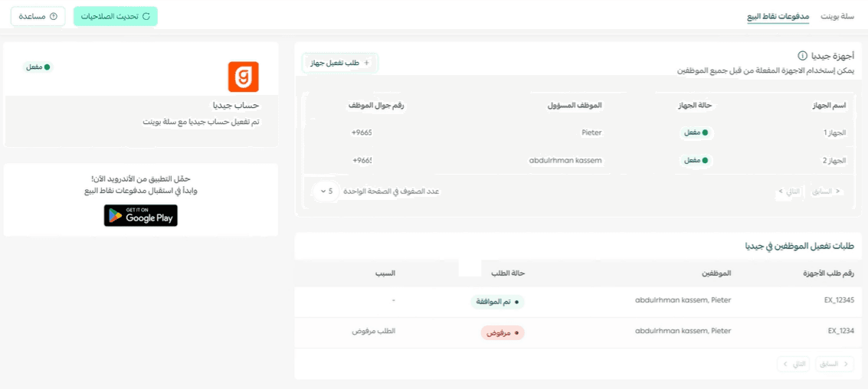Viewport: 868px width, 389px height.
Task: Select the مدفوعات نقاط البيع tab
Action: click(778, 17)
